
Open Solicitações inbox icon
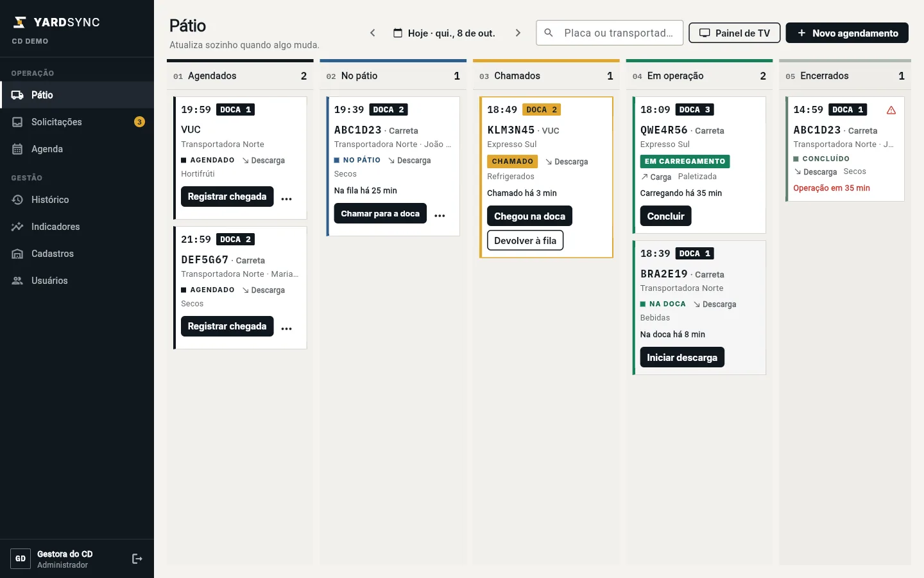(x=17, y=122)
